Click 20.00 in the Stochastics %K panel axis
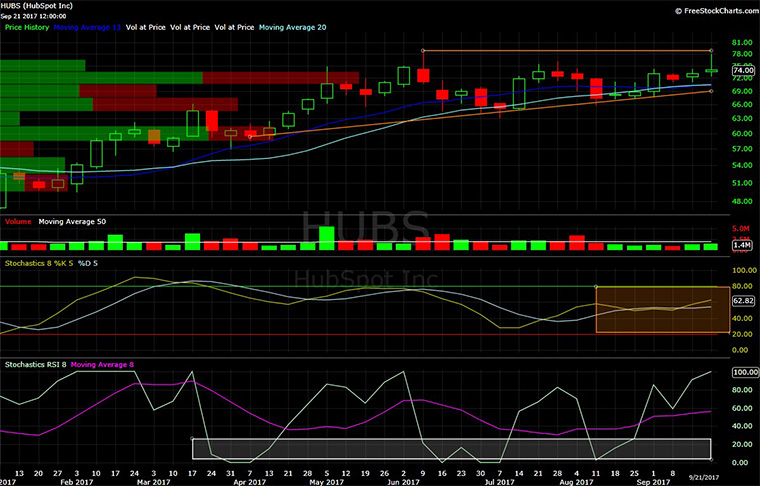Viewport: 760px width, 486px height. click(744, 334)
